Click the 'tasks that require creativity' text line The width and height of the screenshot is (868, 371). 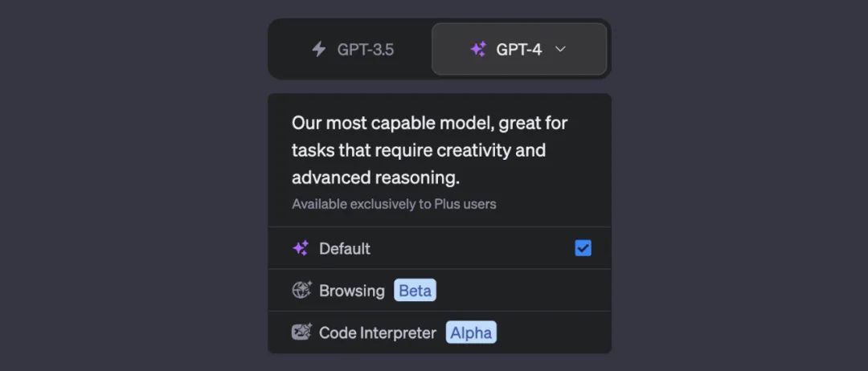tap(419, 150)
